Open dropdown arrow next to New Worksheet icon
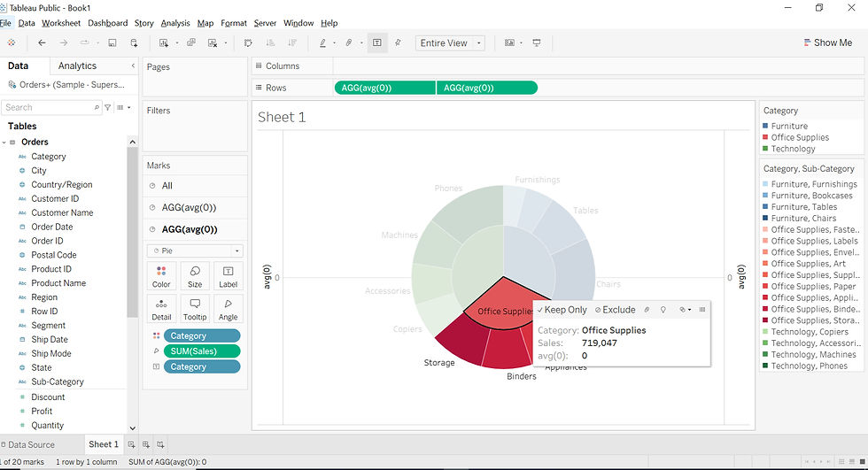The image size is (868, 470). [x=177, y=43]
